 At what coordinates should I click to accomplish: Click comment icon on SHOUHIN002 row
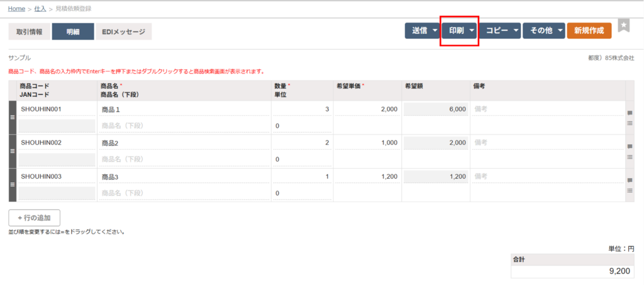[x=630, y=147]
